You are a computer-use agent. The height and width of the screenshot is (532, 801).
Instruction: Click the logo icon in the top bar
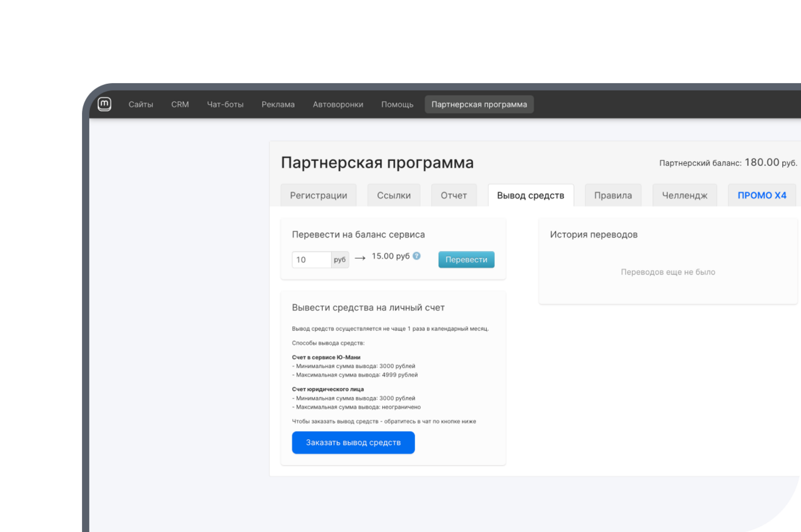pyautogui.click(x=105, y=104)
